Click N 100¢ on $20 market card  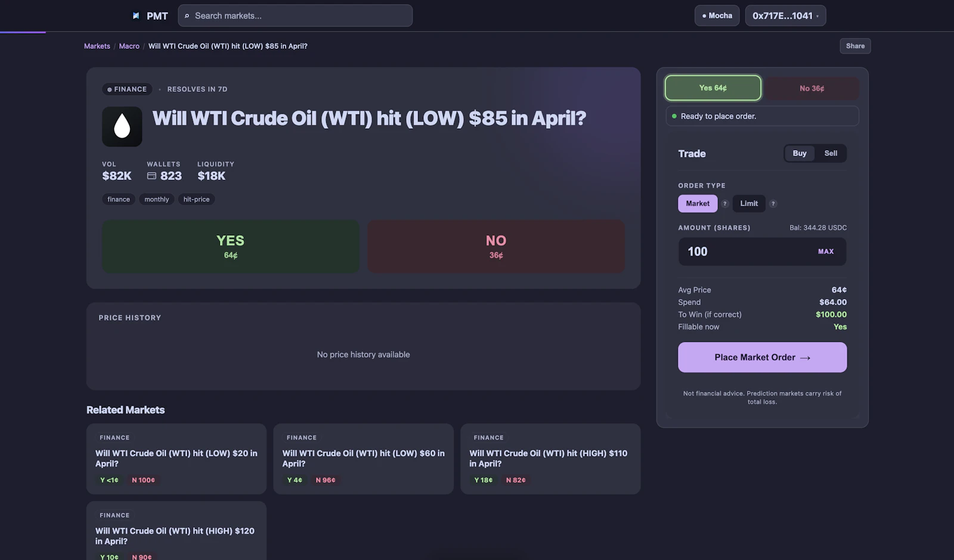[x=143, y=480]
